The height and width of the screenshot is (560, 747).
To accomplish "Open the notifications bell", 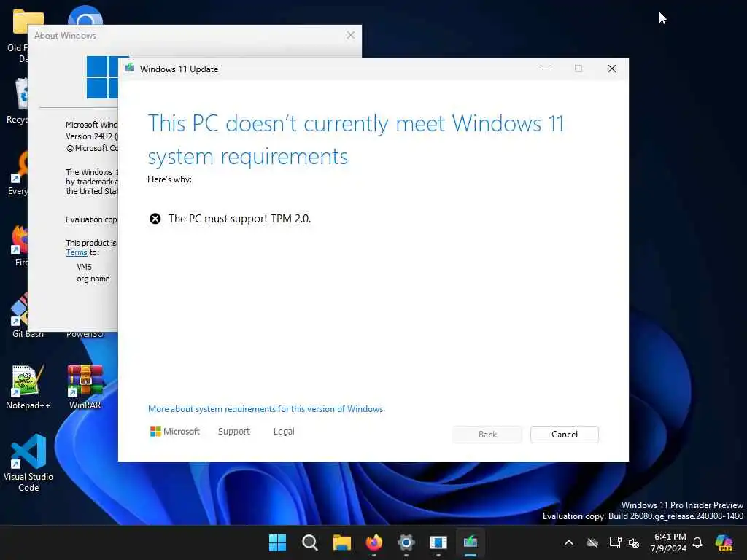I will click(x=697, y=542).
